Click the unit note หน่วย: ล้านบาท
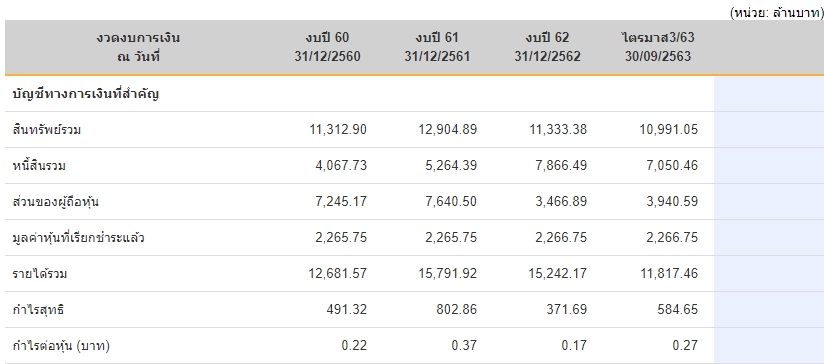Image resolution: width=824 pixels, height=364 pixels. coord(776,13)
